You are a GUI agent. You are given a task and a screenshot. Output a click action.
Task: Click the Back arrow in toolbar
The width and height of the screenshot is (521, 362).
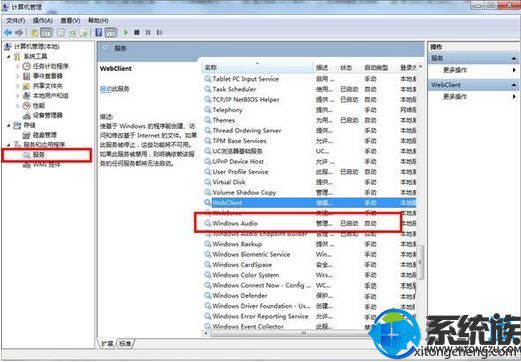pyautogui.click(x=8, y=32)
